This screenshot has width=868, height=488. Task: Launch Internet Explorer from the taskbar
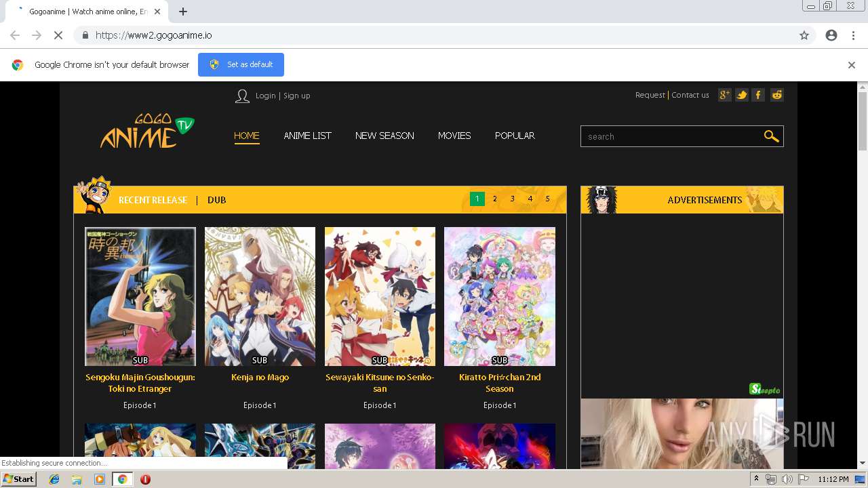coord(54,479)
